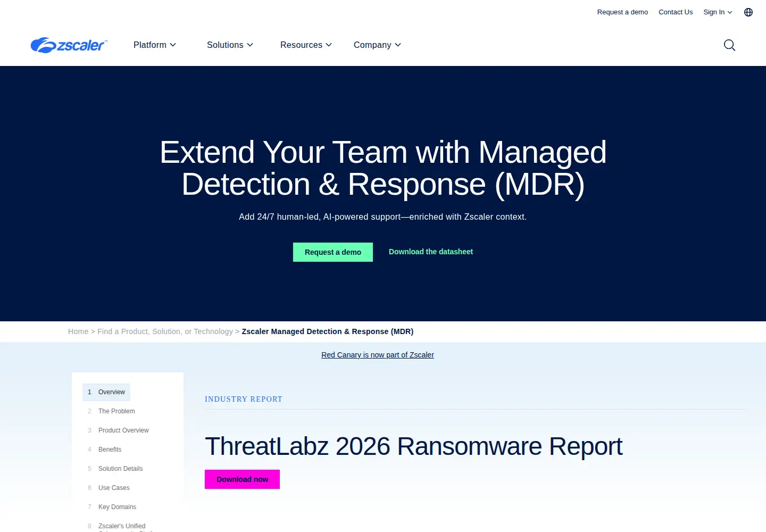Expand the Sign In dropdown
The width and height of the screenshot is (766, 532).
pyautogui.click(x=718, y=12)
